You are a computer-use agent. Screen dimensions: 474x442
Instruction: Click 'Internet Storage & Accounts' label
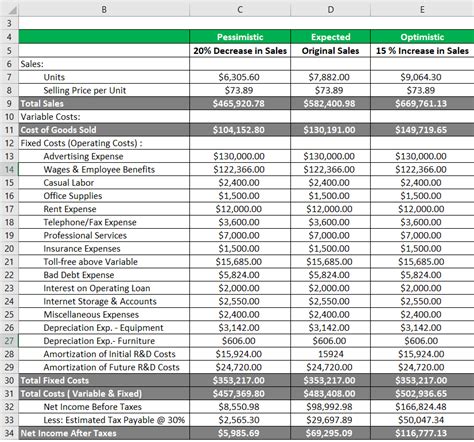coord(100,301)
